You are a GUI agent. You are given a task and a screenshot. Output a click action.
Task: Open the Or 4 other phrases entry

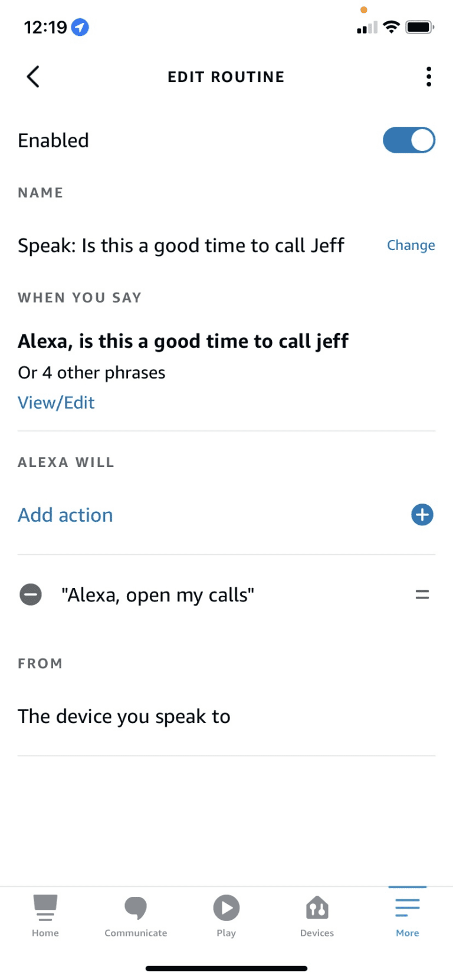tap(91, 372)
